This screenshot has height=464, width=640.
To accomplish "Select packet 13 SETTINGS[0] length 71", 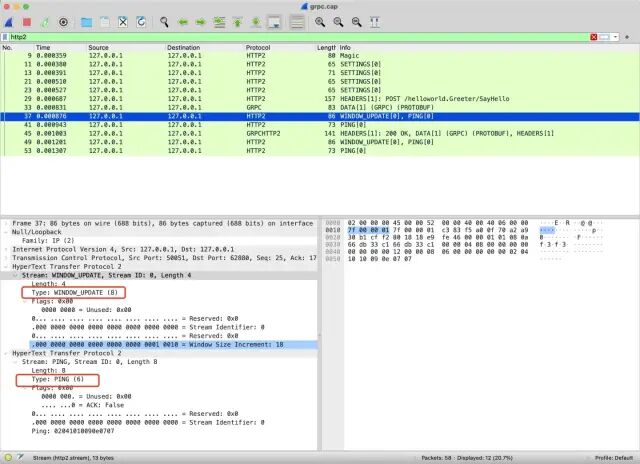I will [x=320, y=73].
